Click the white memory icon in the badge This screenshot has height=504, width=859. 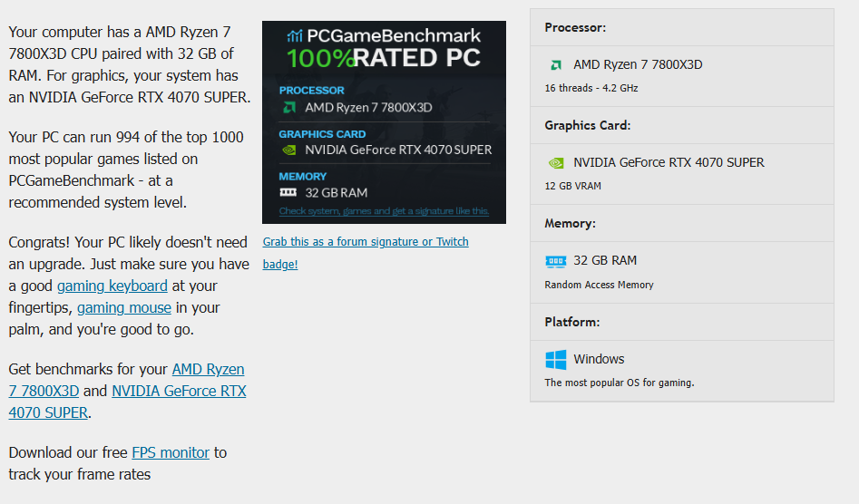(288, 192)
